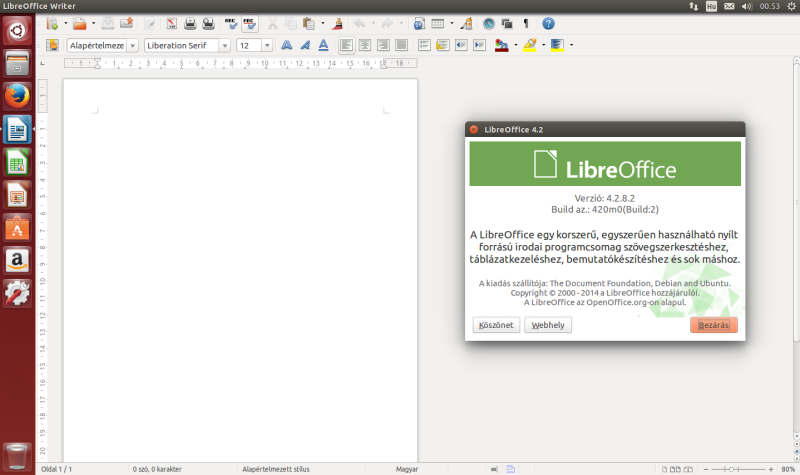This screenshot has width=800, height=475.
Task: Expand the background color dropdown arrow
Action: coord(571,45)
